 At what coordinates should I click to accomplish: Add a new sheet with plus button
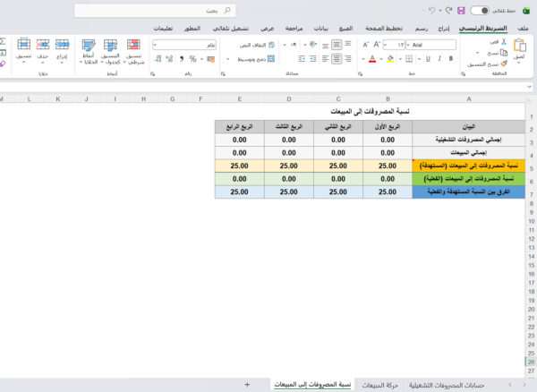pos(247,383)
